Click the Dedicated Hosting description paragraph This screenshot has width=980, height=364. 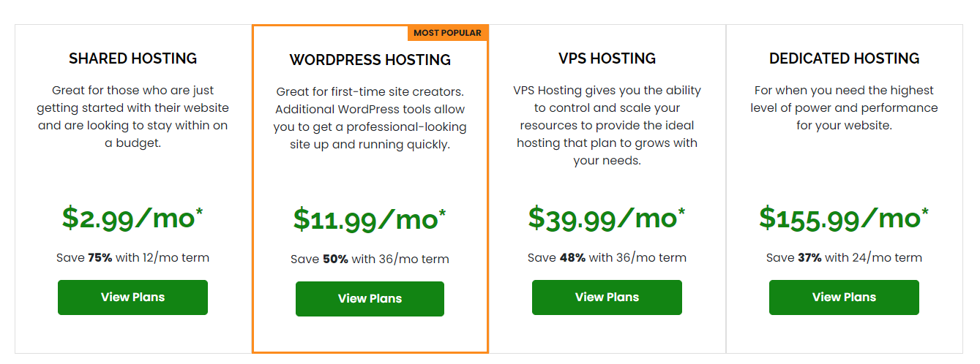click(x=844, y=108)
